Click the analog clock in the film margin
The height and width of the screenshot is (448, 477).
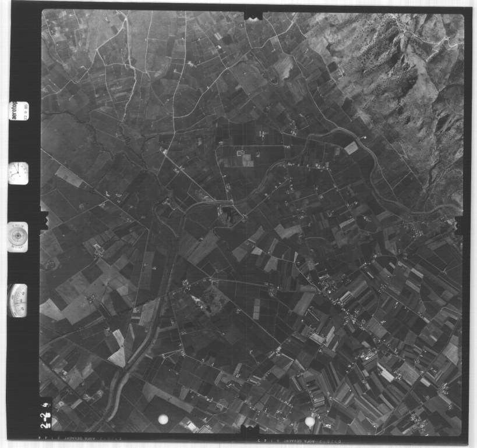click(17, 173)
